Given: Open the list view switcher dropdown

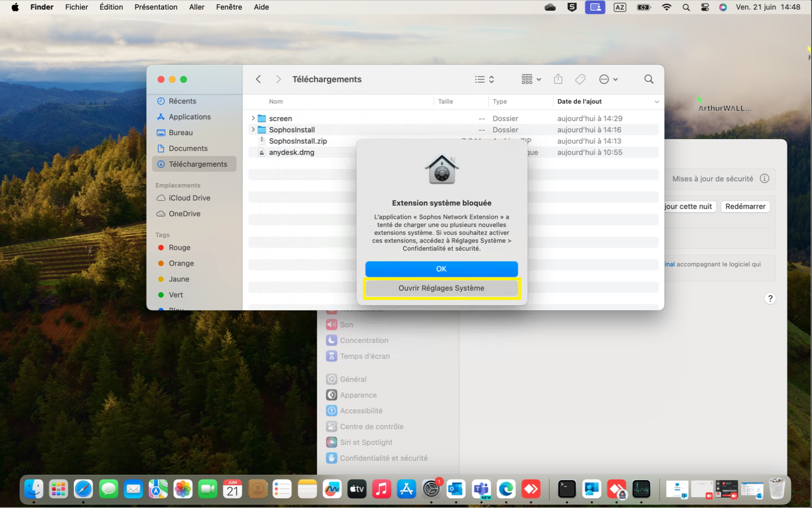Looking at the screenshot, I should tap(484, 79).
